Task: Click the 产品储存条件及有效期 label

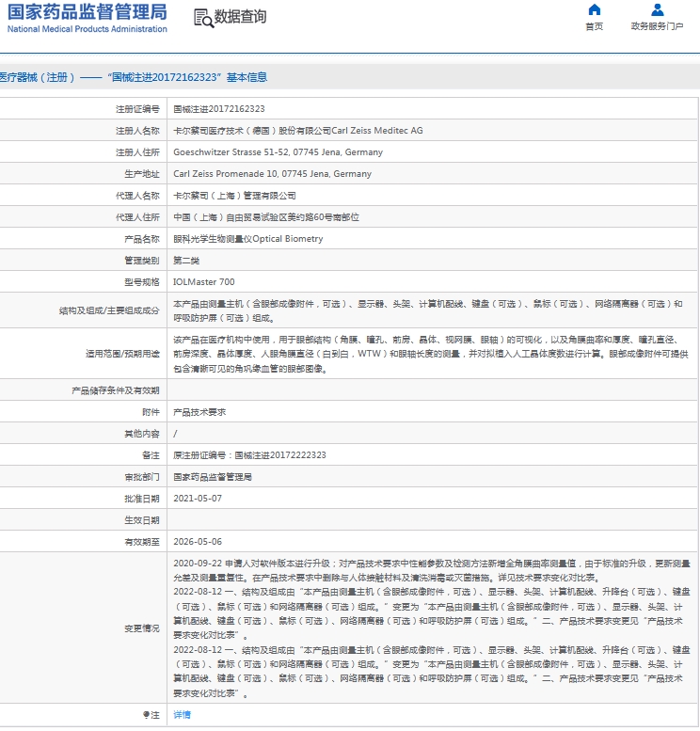Action: pyautogui.click(x=116, y=390)
